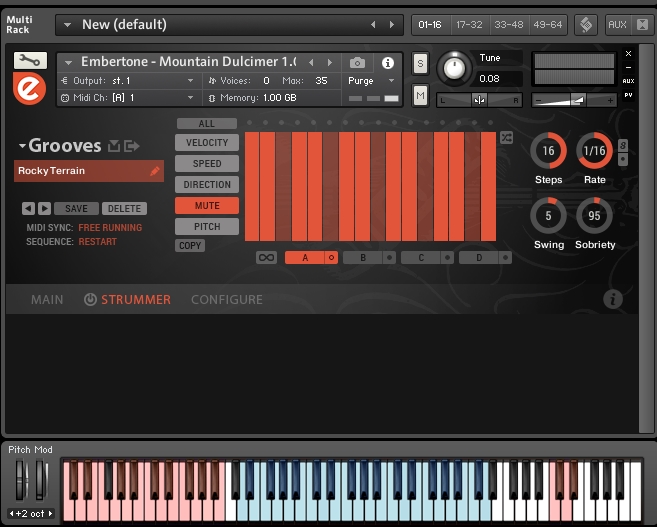The width and height of the screenshot is (657, 527).
Task: Click the shuffle randomize pattern icon
Action: [506, 138]
